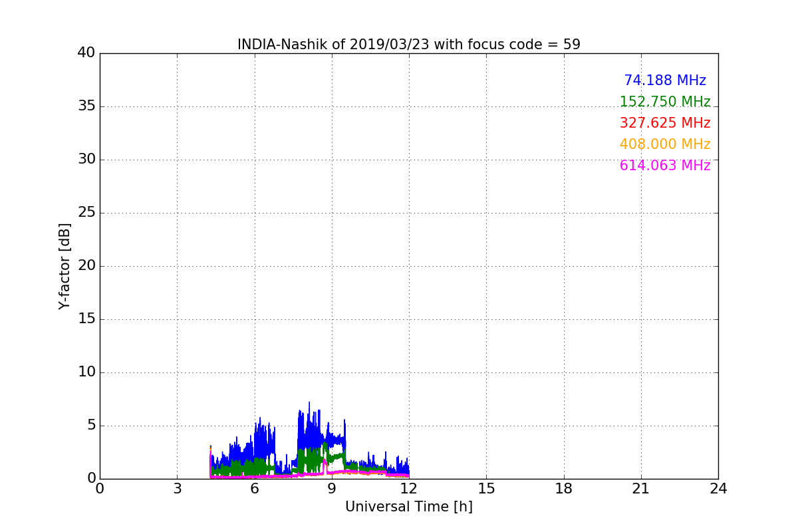Click the x-axis tick label 12
Viewport: 798px width, 532px height.
409,489
